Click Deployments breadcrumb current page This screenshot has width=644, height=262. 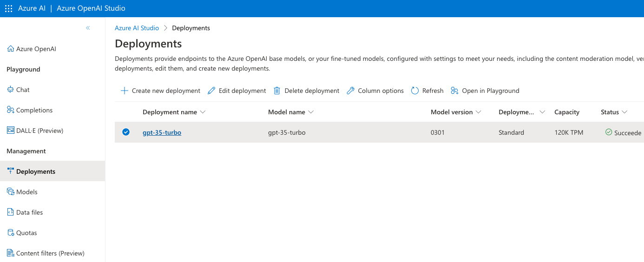191,28
